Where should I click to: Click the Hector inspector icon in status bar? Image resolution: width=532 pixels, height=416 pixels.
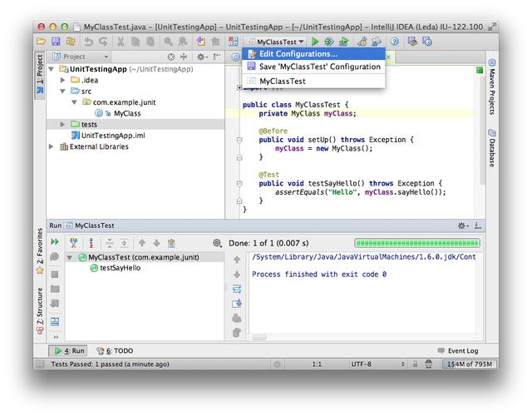(x=429, y=364)
